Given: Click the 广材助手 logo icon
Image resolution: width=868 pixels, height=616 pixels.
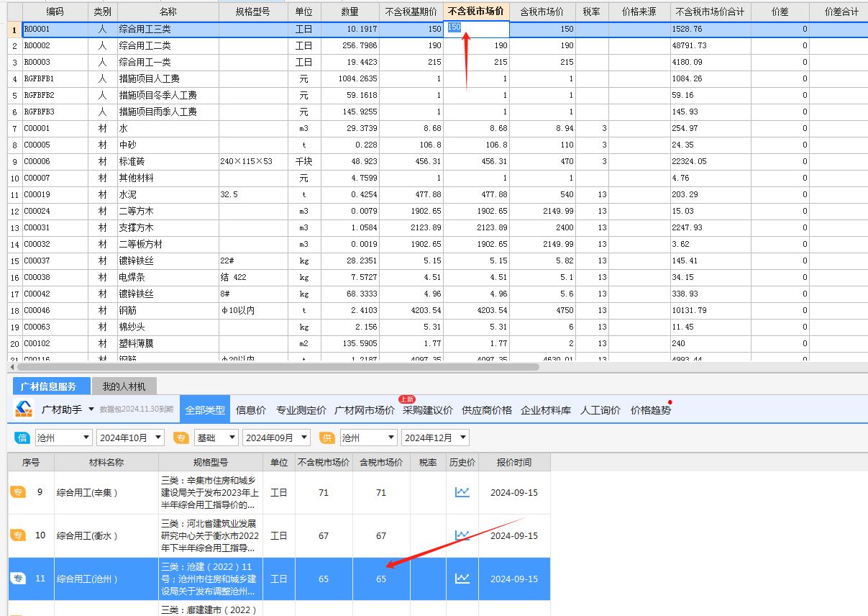Looking at the screenshot, I should click(x=24, y=409).
